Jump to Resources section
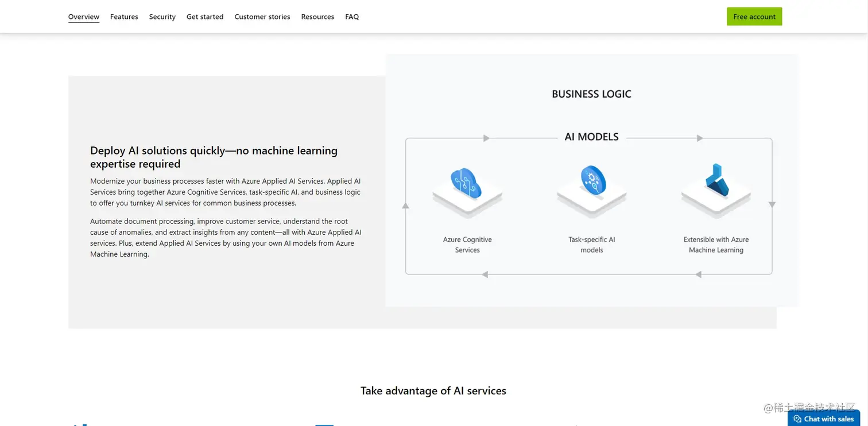Image resolution: width=868 pixels, height=426 pixels. pos(317,17)
